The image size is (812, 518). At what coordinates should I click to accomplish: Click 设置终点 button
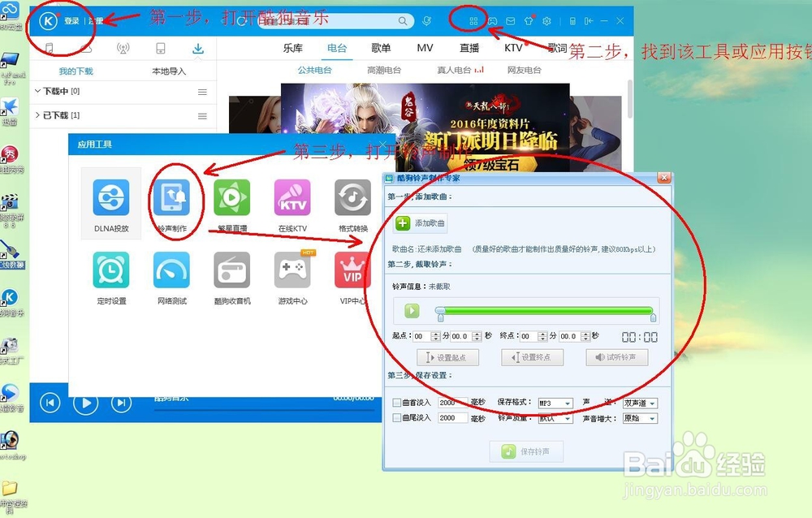(x=532, y=357)
